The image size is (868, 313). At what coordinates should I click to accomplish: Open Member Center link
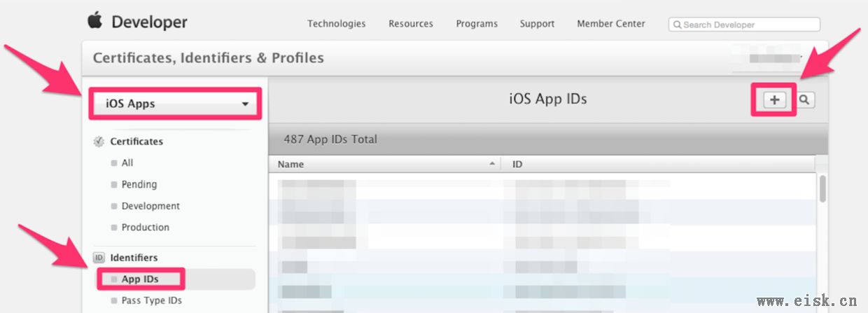click(x=611, y=24)
